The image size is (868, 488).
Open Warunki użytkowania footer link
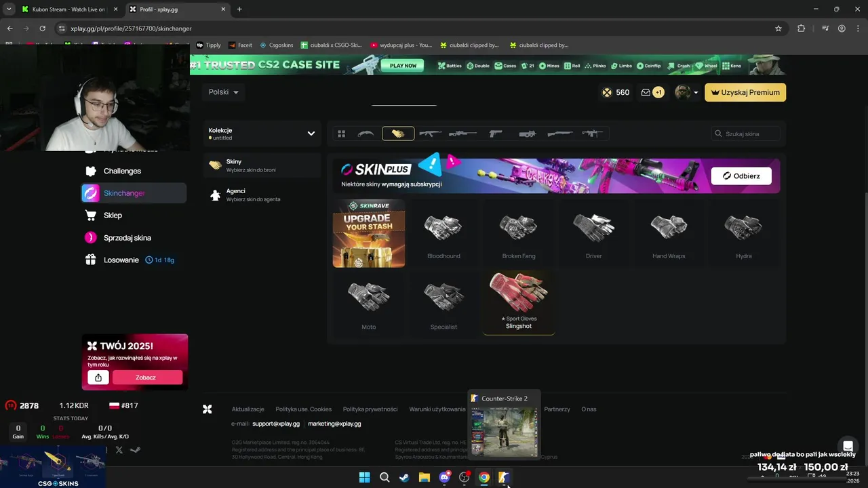(x=437, y=409)
